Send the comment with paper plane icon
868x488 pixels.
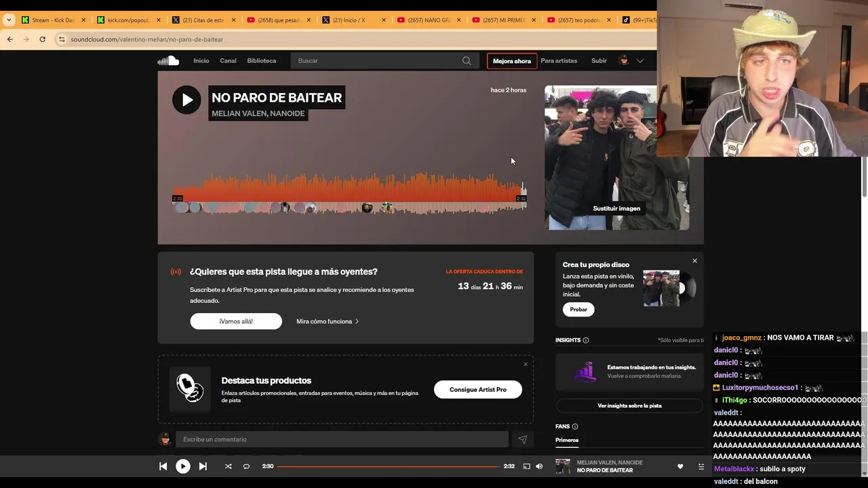tap(522, 439)
